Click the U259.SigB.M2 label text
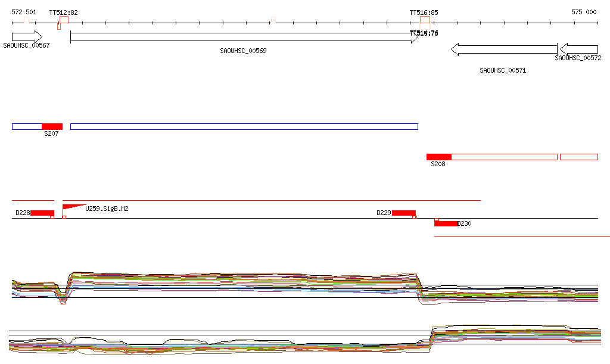The image size is (610, 364). 107,209
